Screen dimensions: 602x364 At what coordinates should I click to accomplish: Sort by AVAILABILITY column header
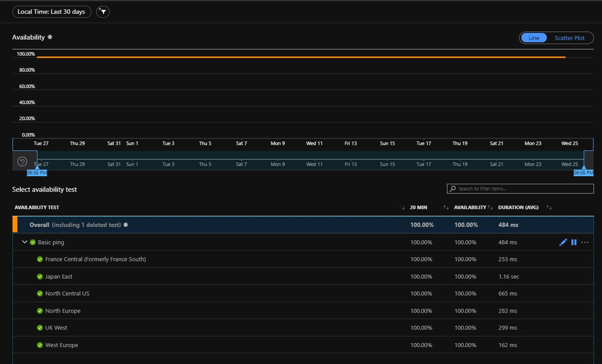click(x=470, y=207)
